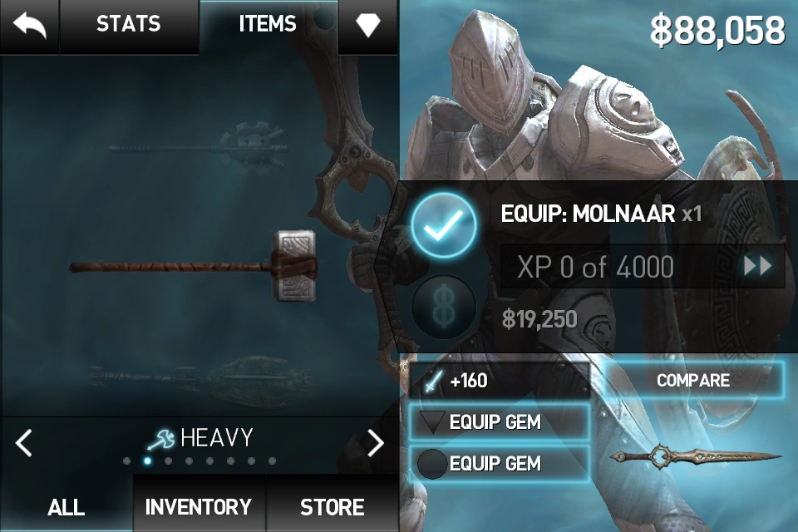The width and height of the screenshot is (798, 532).
Task: Toggle the Equip Molnaar checkmark
Action: 444,224
